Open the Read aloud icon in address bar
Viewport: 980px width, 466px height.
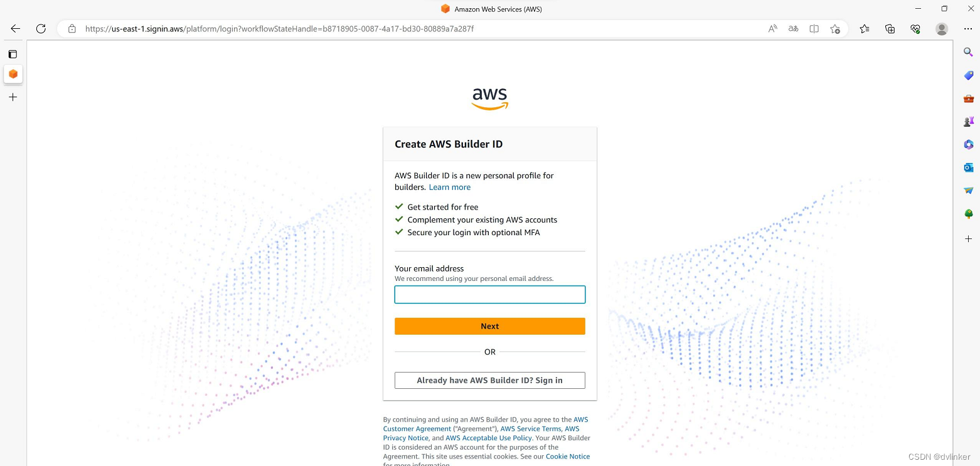point(773,29)
